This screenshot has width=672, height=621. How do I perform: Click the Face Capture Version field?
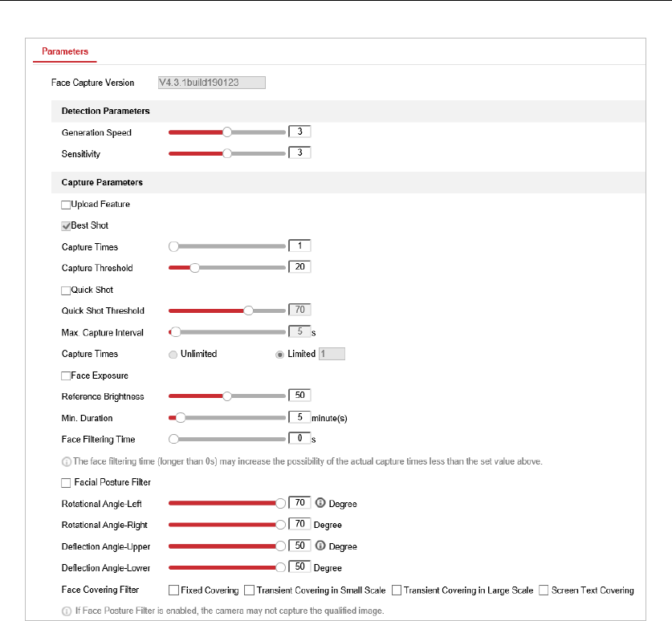(x=212, y=83)
